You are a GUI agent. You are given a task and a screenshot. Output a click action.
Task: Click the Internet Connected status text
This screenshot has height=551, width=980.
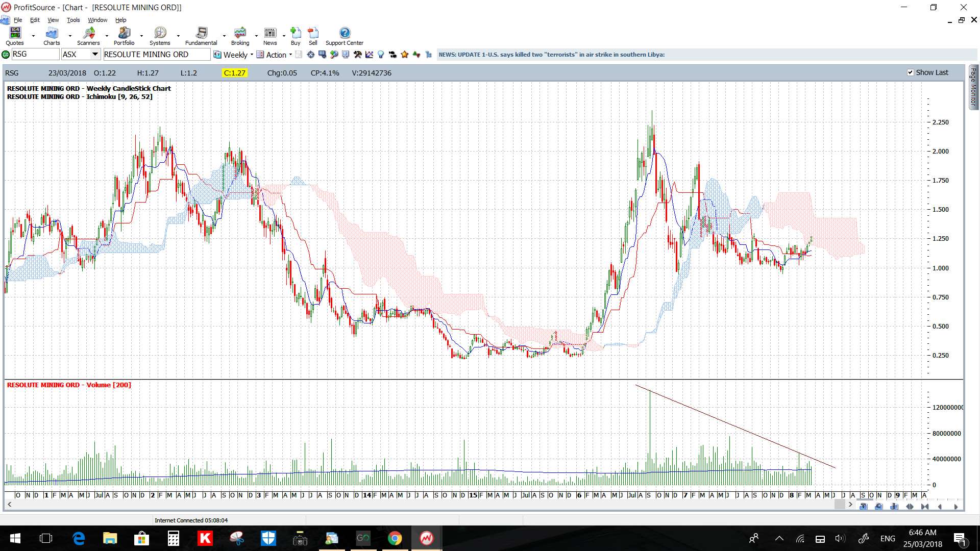pyautogui.click(x=191, y=520)
